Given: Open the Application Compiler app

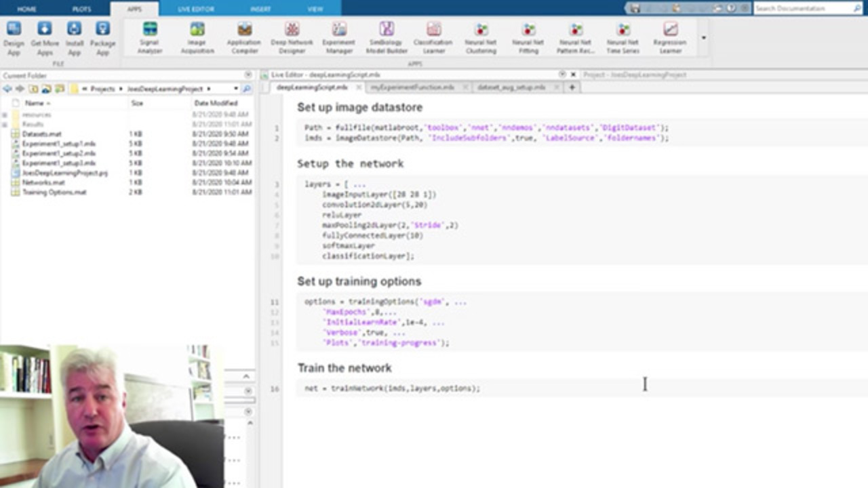Looking at the screenshot, I should point(244,37).
